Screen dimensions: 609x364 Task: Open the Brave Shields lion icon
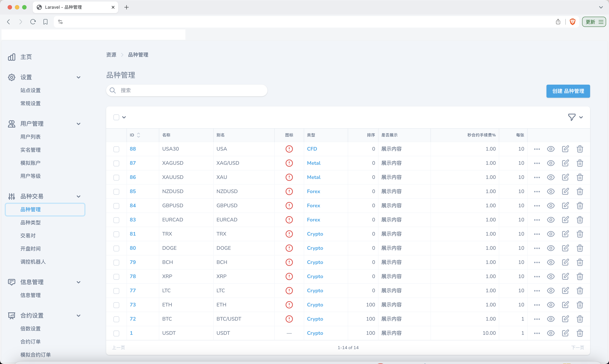(572, 22)
